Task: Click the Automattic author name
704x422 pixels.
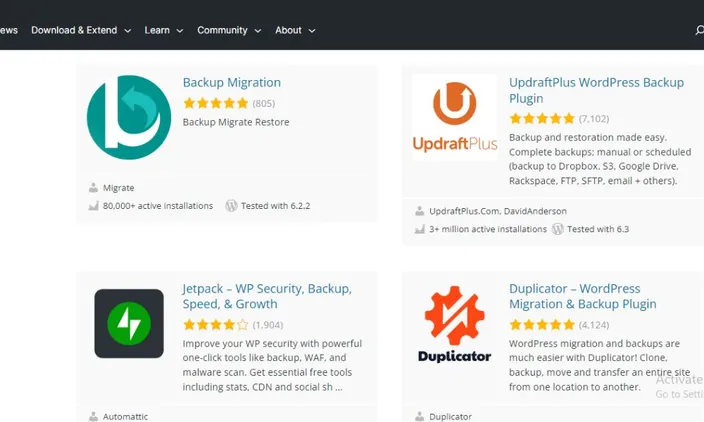Action: 125,417
